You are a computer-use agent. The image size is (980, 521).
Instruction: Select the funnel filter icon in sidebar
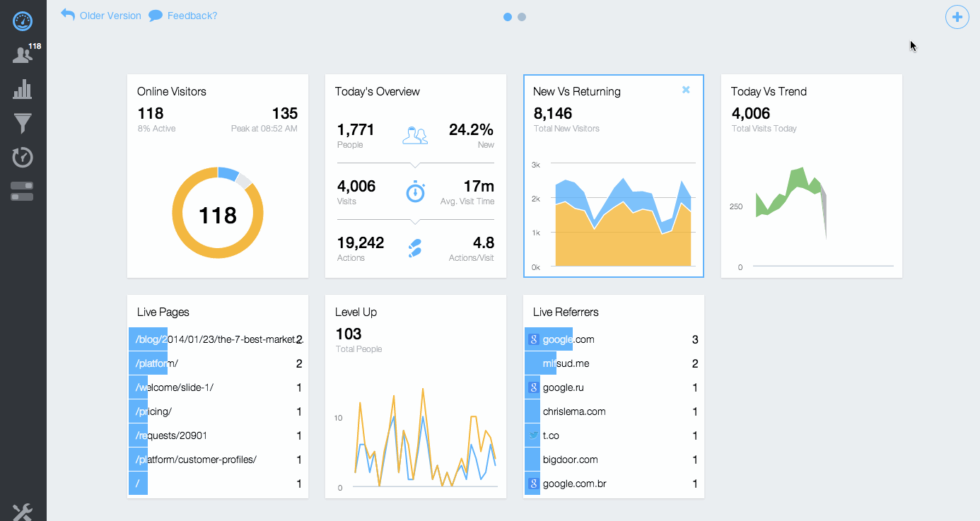(22, 123)
